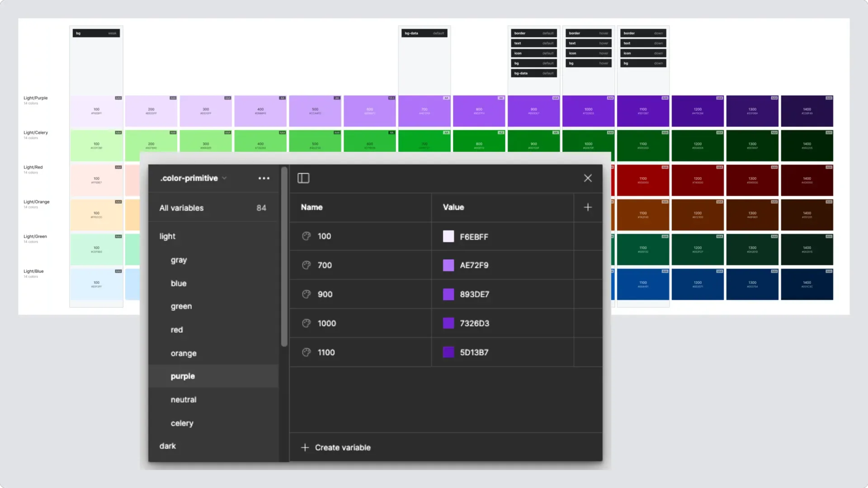Open the F6EBFF color swatch
The height and width of the screenshot is (488, 868).
(448, 236)
